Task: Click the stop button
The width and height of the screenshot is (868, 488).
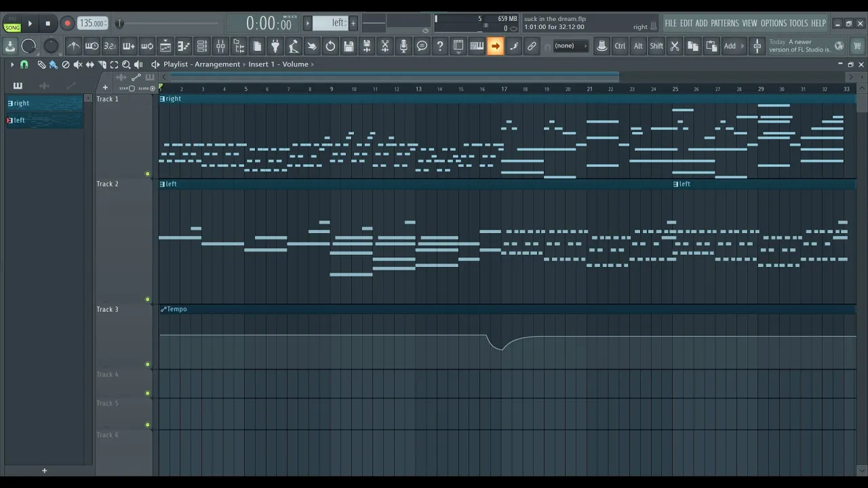Action: 47,24
